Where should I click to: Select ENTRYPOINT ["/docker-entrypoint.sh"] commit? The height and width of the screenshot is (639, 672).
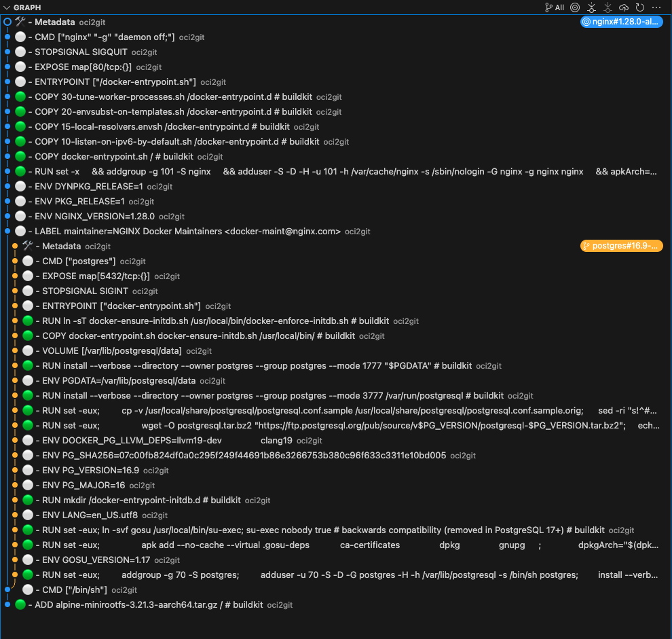[336, 82]
